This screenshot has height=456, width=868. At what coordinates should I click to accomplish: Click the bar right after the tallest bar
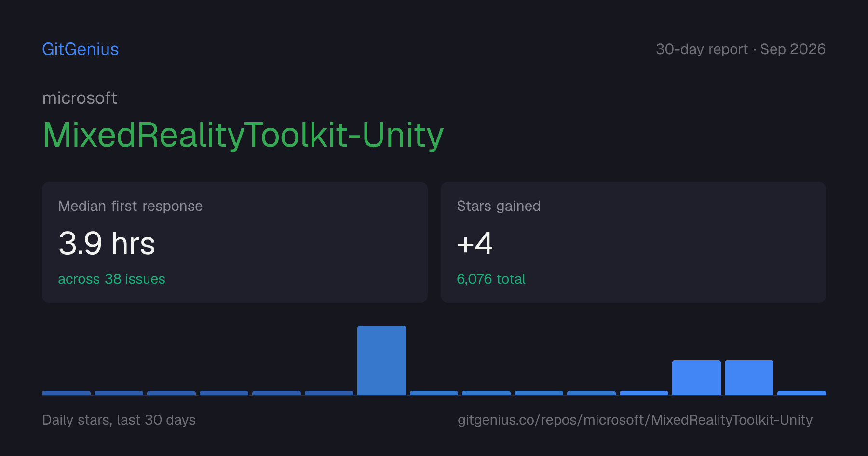434,393
